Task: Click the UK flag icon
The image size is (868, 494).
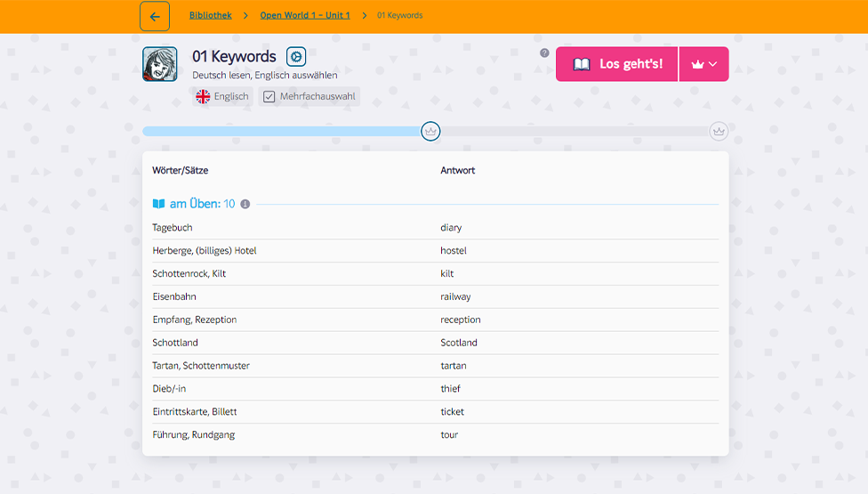Action: coord(204,96)
